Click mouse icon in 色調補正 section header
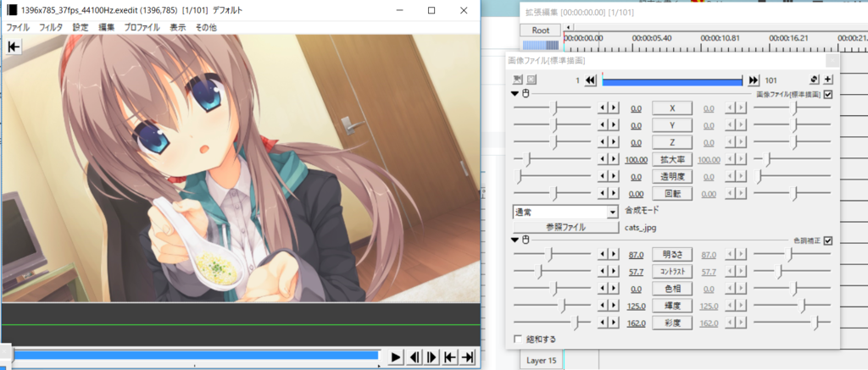The width and height of the screenshot is (868, 370). (526, 240)
